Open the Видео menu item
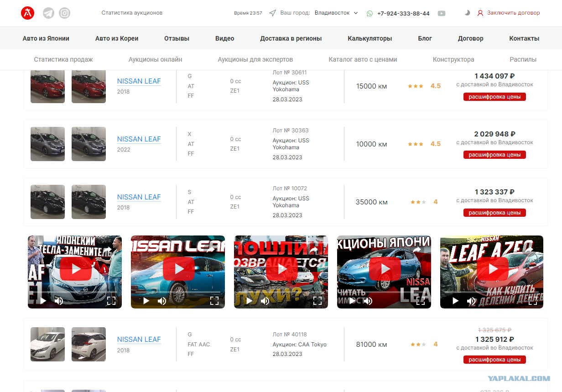The height and width of the screenshot is (392, 562). 225,38
